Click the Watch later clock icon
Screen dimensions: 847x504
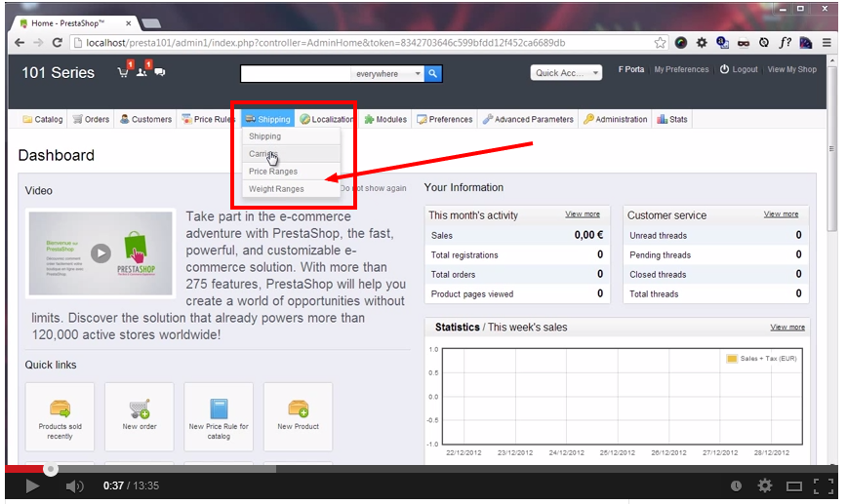[x=736, y=486]
